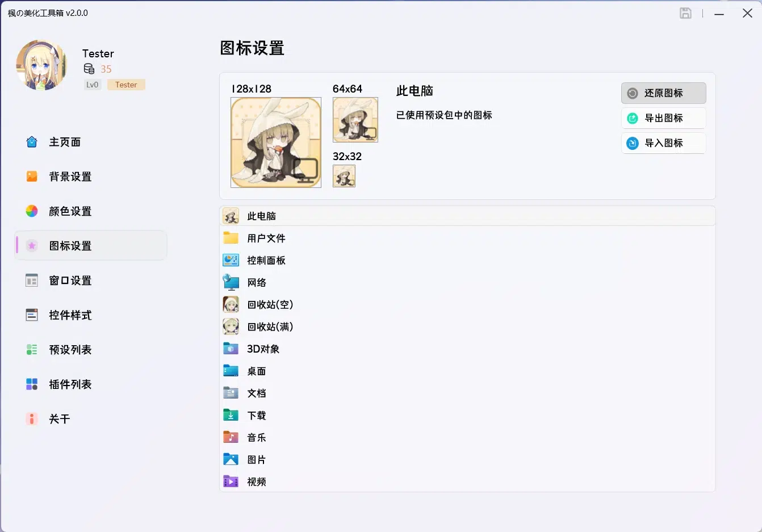Click the red info icon for 关于
The image size is (762, 532).
pos(32,419)
